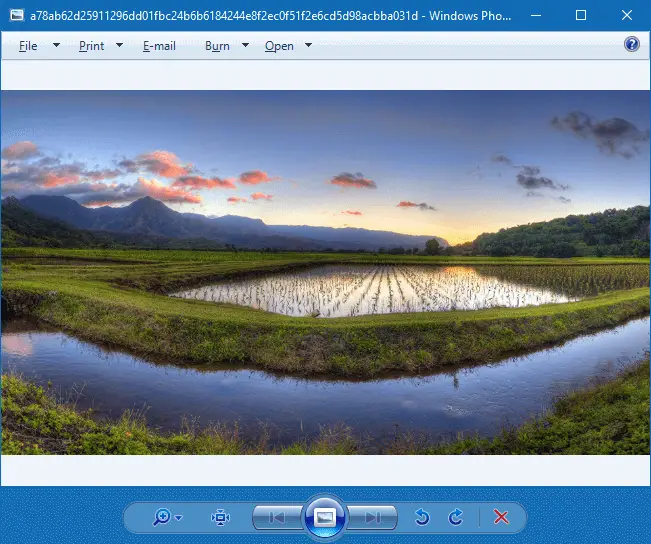The image size is (651, 544).
Task: Maximize the Photo Viewer window
Action: (x=581, y=15)
